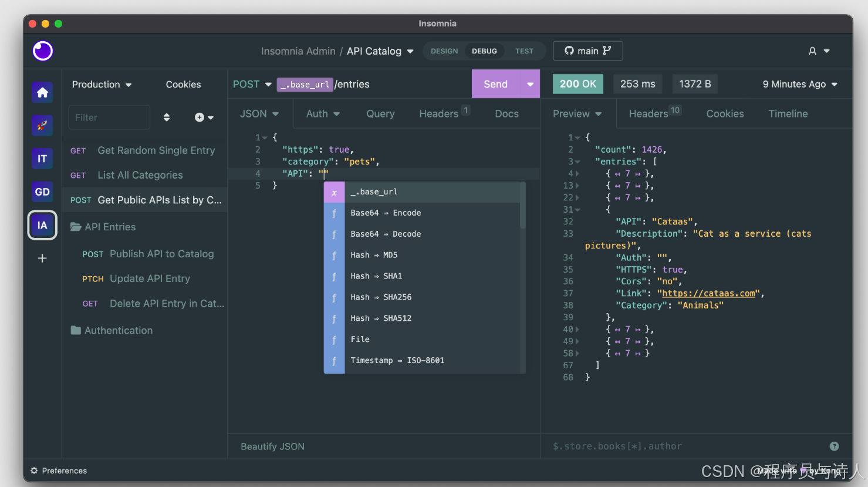Open the rocket workspace icon

click(x=42, y=125)
